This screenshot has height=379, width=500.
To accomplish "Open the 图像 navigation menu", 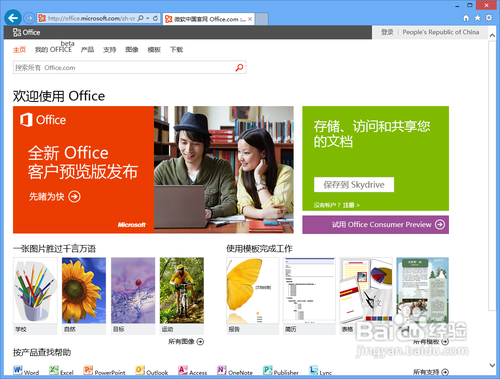I will click(x=132, y=50).
